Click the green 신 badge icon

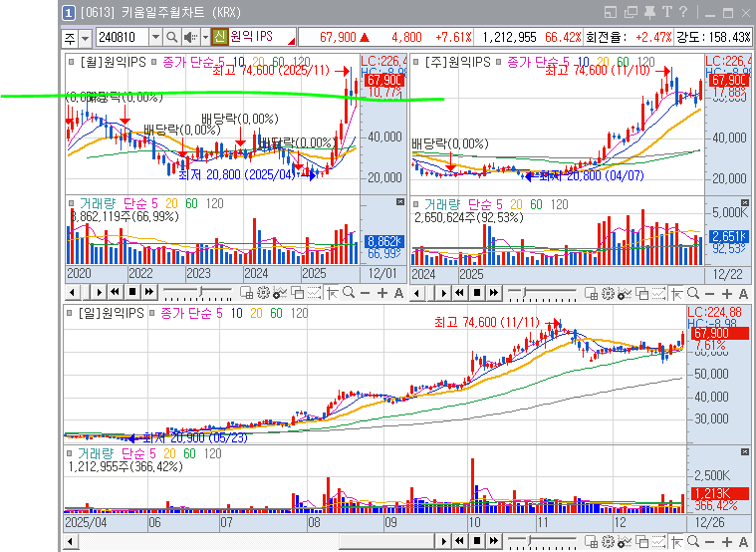[x=220, y=37]
